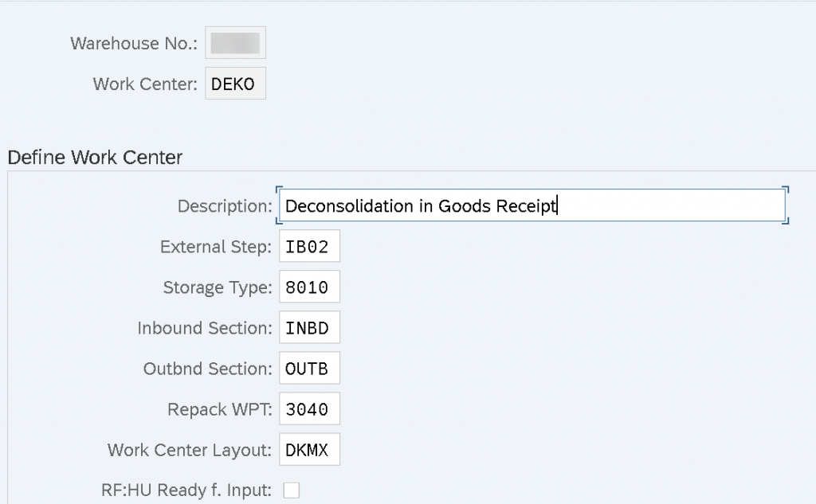The height and width of the screenshot is (504, 816).
Task: Click the Work Center Layout label
Action: pyautogui.click(x=190, y=449)
